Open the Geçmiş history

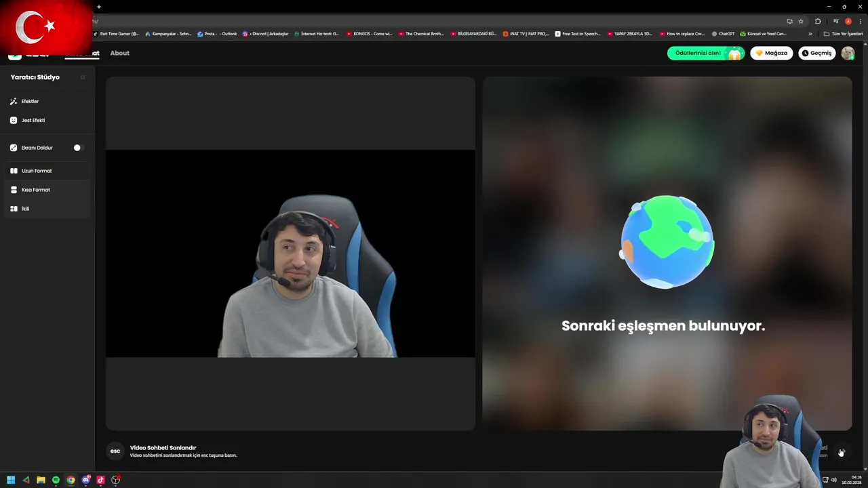click(x=816, y=53)
